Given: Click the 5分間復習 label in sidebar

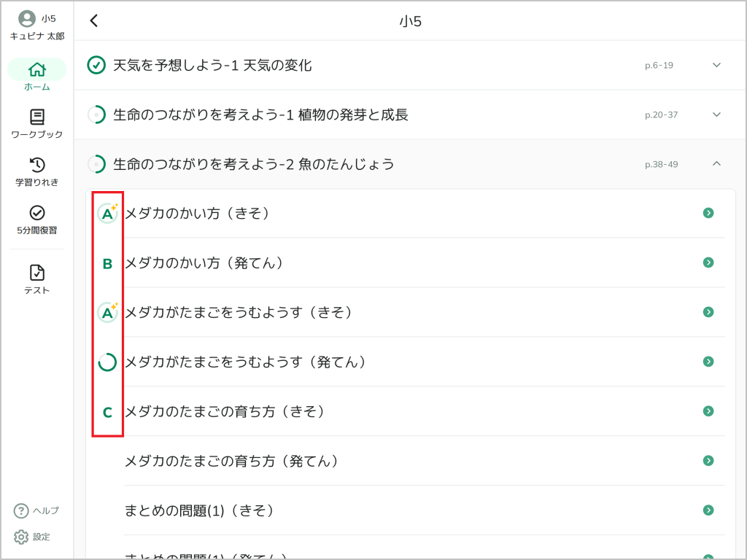Looking at the screenshot, I should click(x=37, y=230).
